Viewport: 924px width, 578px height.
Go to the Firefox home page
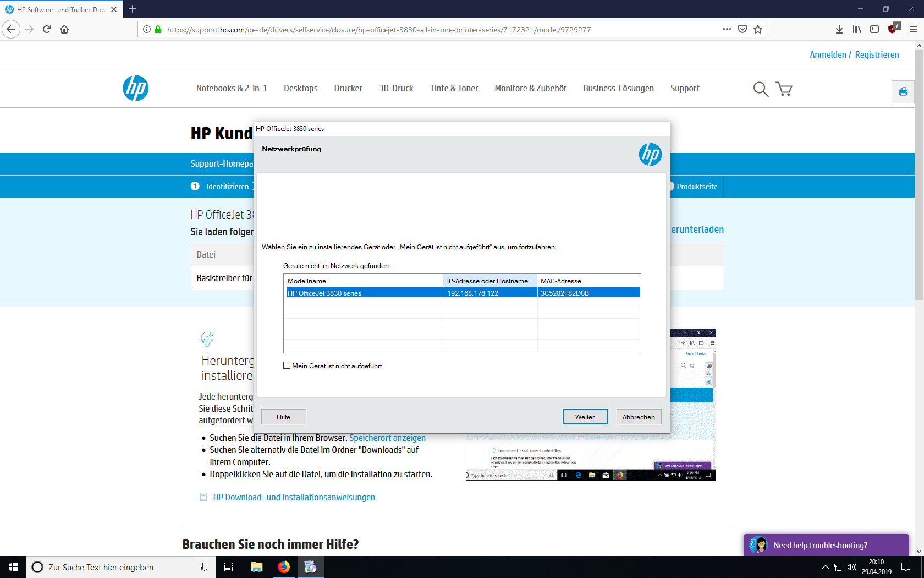click(x=64, y=29)
